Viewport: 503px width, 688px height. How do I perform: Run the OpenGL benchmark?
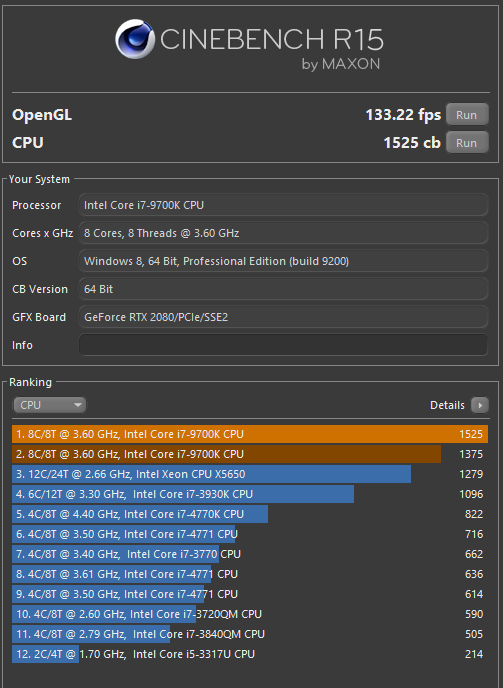pyautogui.click(x=467, y=115)
